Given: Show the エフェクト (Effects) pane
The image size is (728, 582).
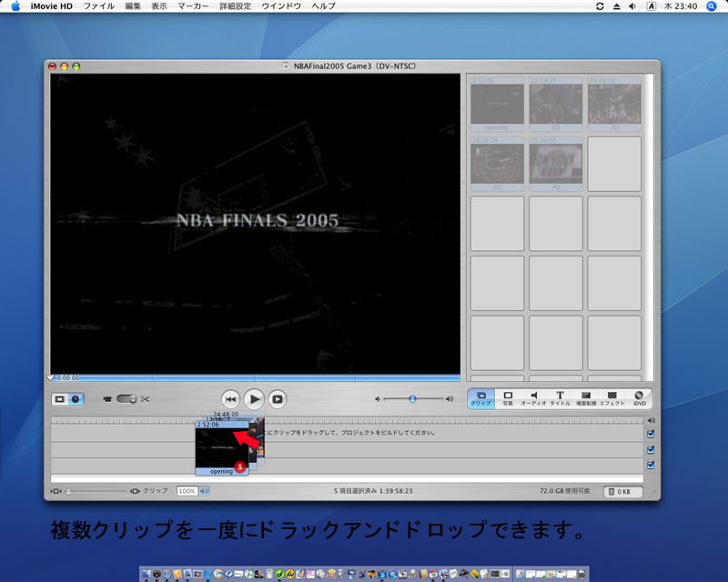Looking at the screenshot, I should coord(612,398).
